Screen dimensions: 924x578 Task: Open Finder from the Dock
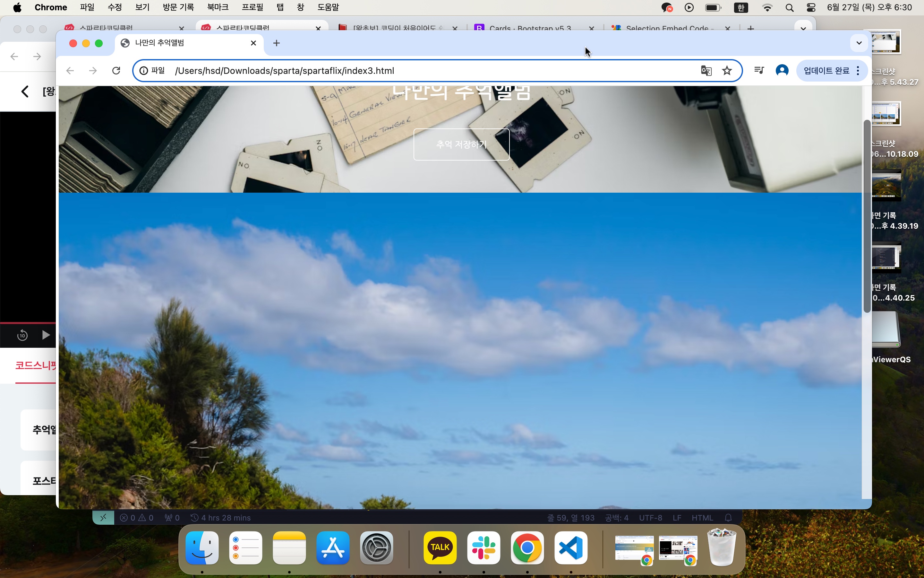coord(202,547)
